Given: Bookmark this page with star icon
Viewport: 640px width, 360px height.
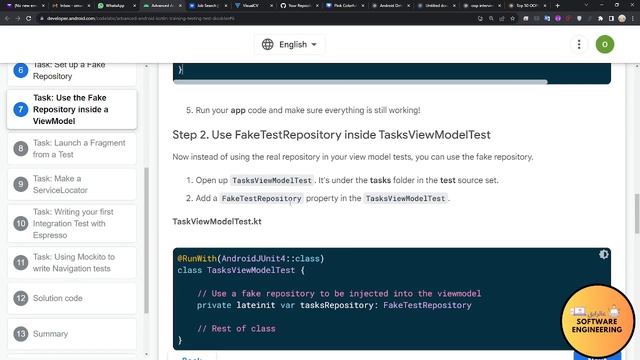Looking at the screenshot, I should (513, 18).
